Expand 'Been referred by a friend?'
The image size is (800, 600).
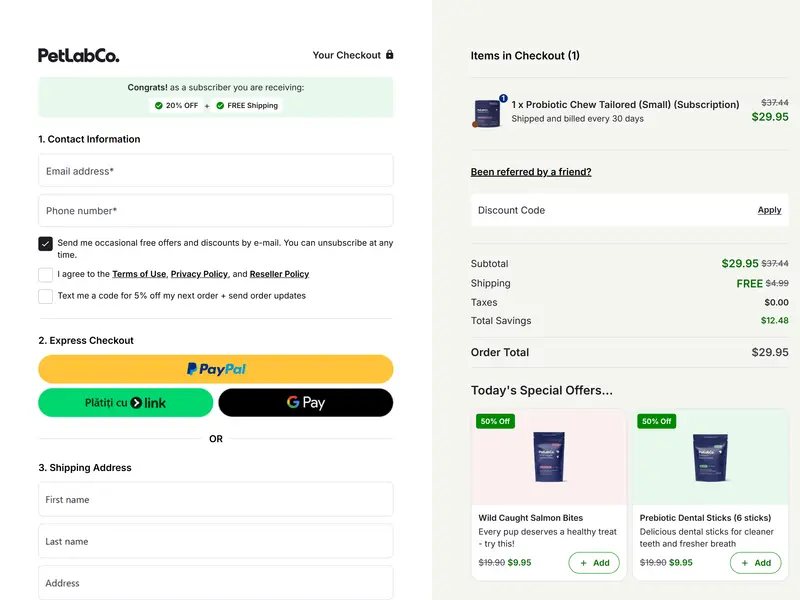tap(531, 172)
